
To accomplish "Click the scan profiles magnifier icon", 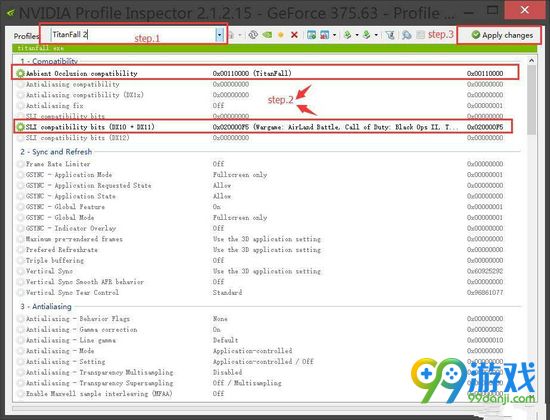I will [407, 35].
